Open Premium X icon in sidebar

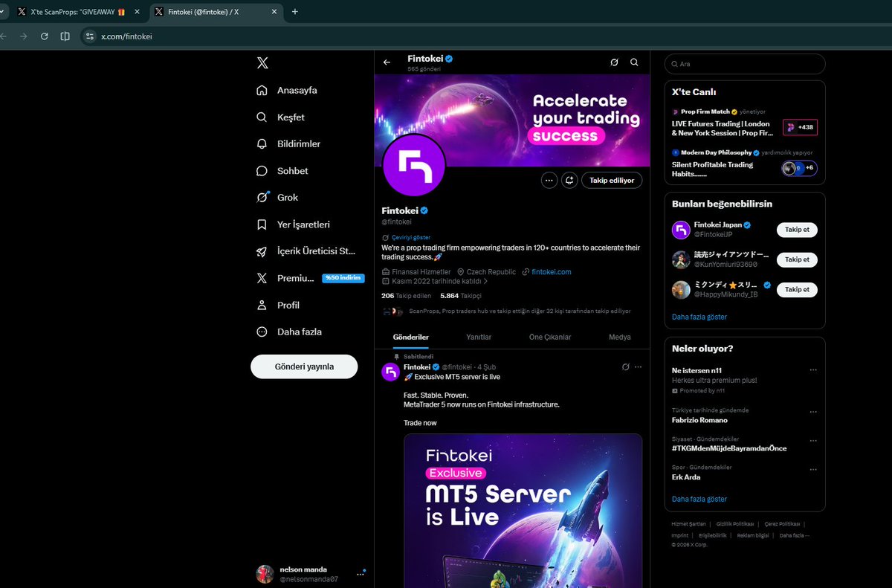262,278
